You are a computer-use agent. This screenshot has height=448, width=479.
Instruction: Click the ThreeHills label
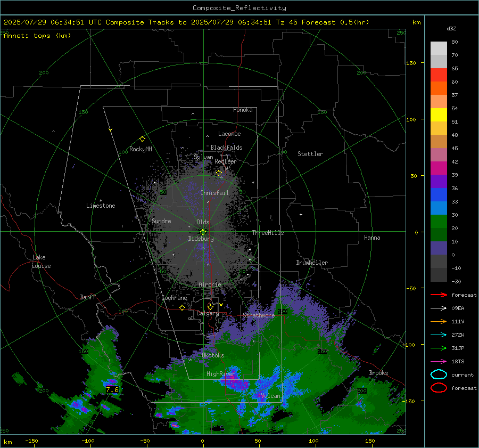[x=268, y=233]
